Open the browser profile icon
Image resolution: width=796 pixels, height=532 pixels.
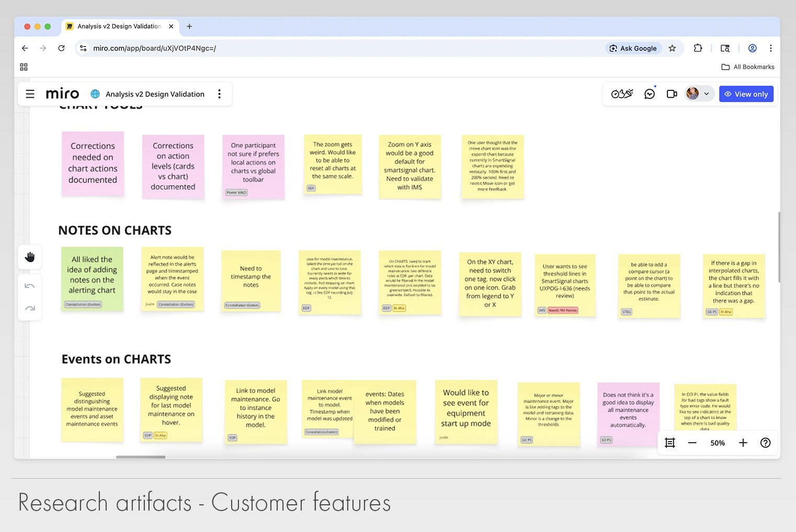click(x=753, y=48)
